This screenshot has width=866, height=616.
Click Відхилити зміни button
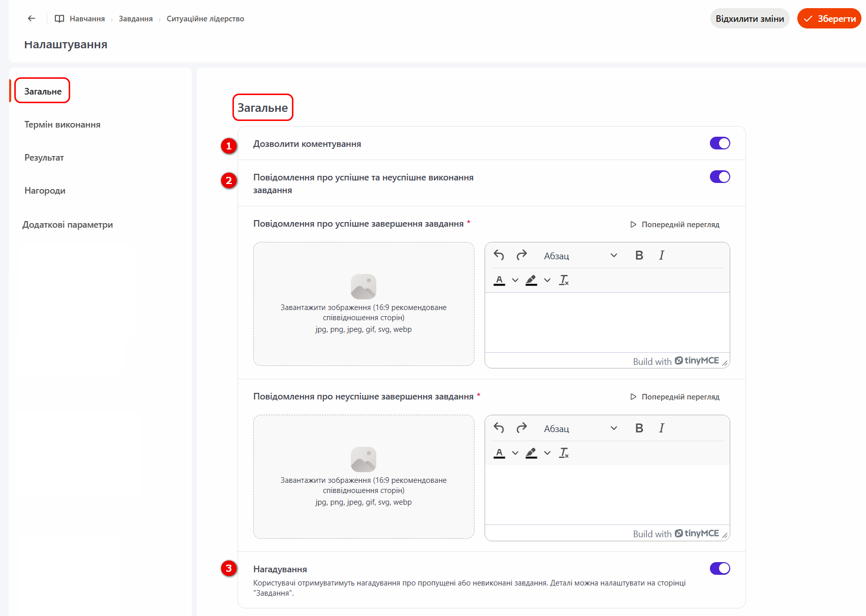[x=750, y=18]
